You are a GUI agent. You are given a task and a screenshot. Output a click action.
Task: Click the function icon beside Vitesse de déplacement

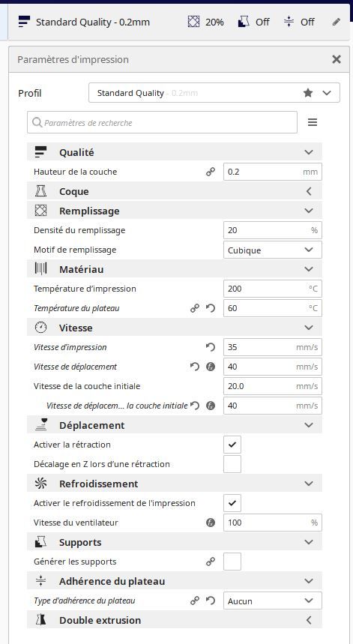click(211, 367)
